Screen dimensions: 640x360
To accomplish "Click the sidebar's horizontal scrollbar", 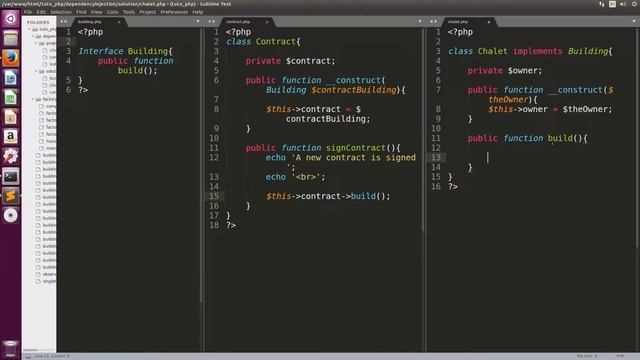I will (31, 350).
